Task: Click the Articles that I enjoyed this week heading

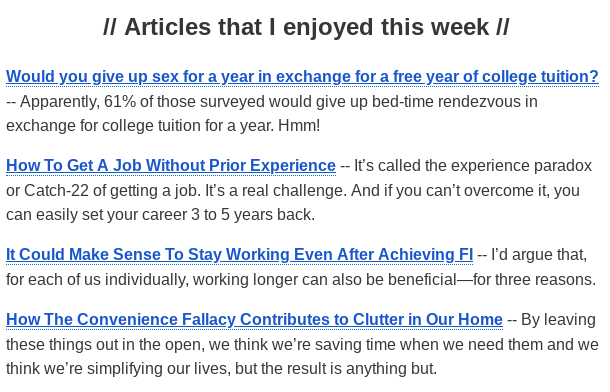Action: tap(306, 27)
